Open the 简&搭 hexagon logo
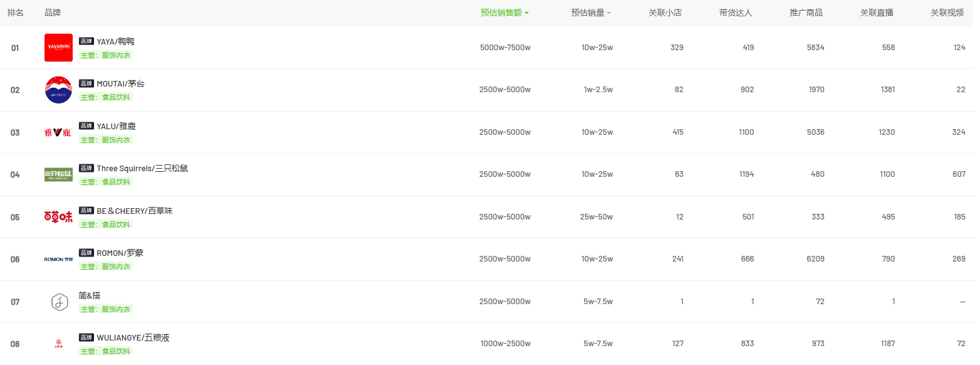Viewport: 980px width, 365px height. point(59,302)
